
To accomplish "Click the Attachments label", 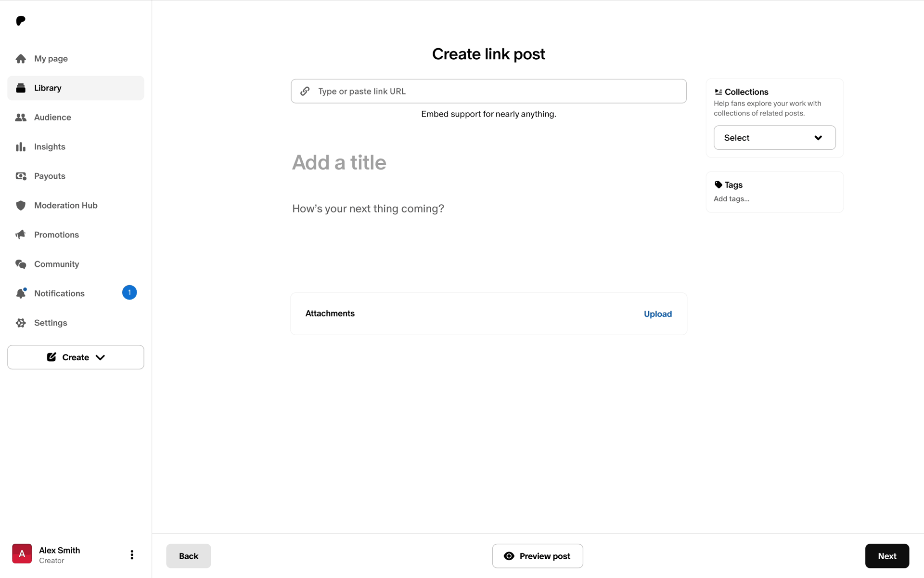I will coord(330,314).
